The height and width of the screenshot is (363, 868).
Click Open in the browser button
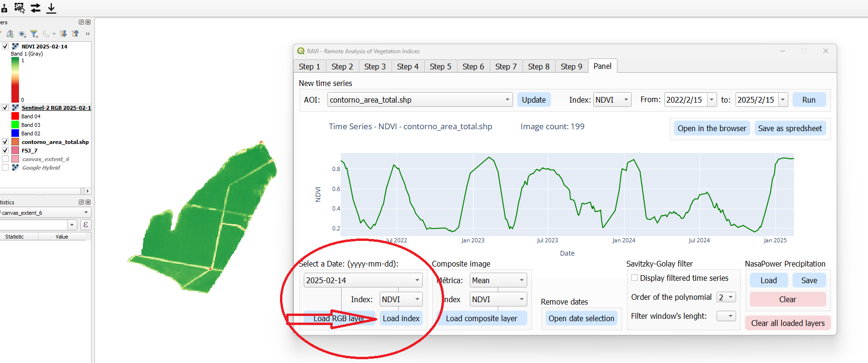point(712,128)
